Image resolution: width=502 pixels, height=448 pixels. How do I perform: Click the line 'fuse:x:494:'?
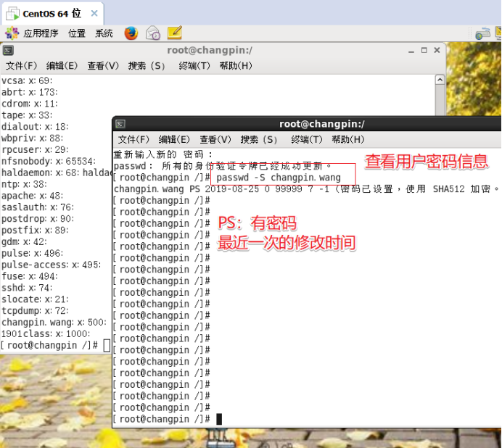coord(30,276)
